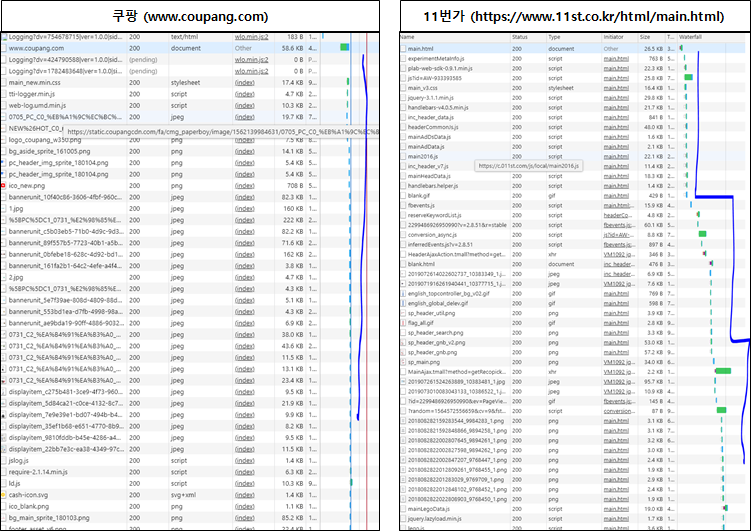This screenshot has width=751, height=531.
Task: Select the handlebars.helper.js request
Action: 573,186
